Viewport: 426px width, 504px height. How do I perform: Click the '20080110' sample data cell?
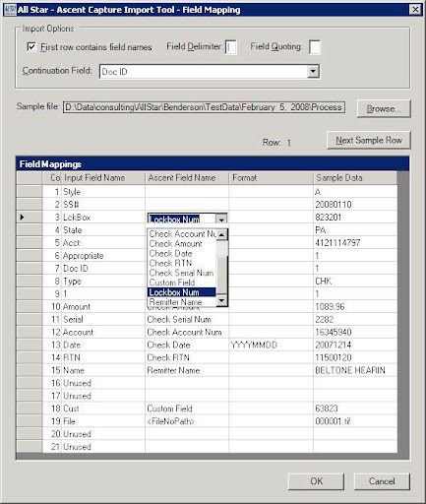[355, 205]
